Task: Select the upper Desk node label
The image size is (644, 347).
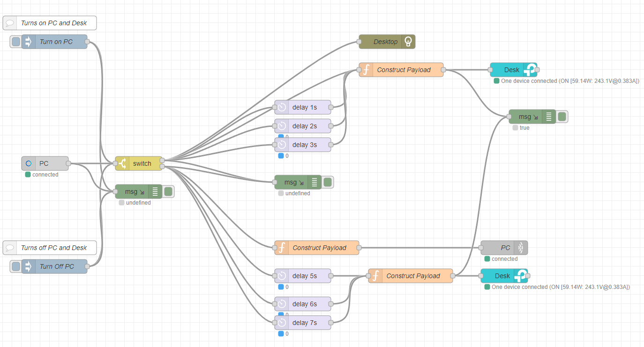Action: [512, 70]
